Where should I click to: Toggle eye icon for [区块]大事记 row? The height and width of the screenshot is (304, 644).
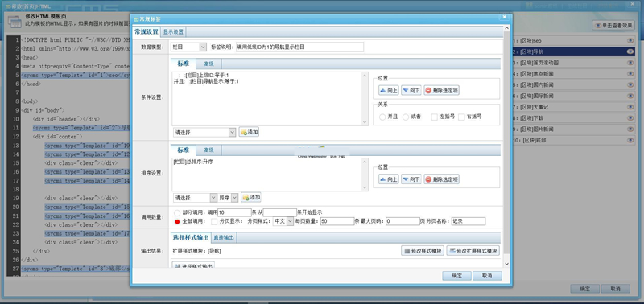(630, 107)
